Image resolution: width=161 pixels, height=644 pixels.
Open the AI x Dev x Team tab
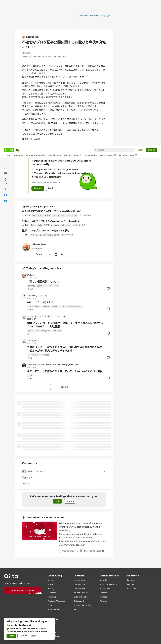(128, 155)
